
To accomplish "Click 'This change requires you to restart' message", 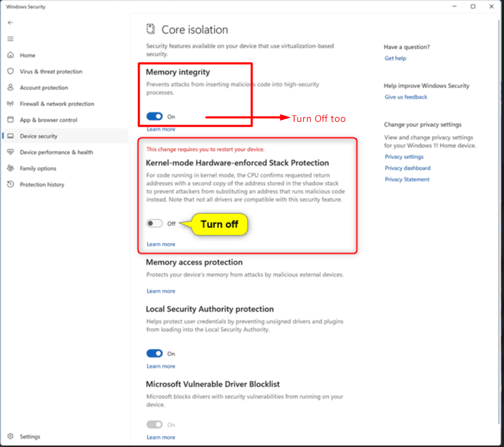I will click(205, 149).
